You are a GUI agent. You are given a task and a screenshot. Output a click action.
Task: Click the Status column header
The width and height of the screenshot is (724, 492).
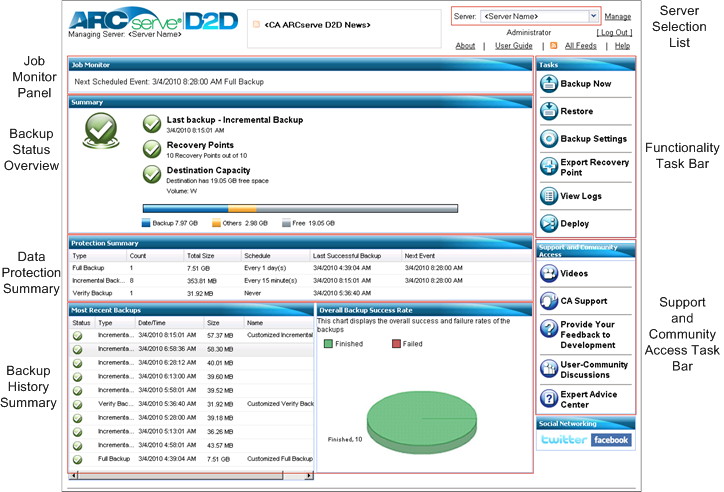[82, 323]
